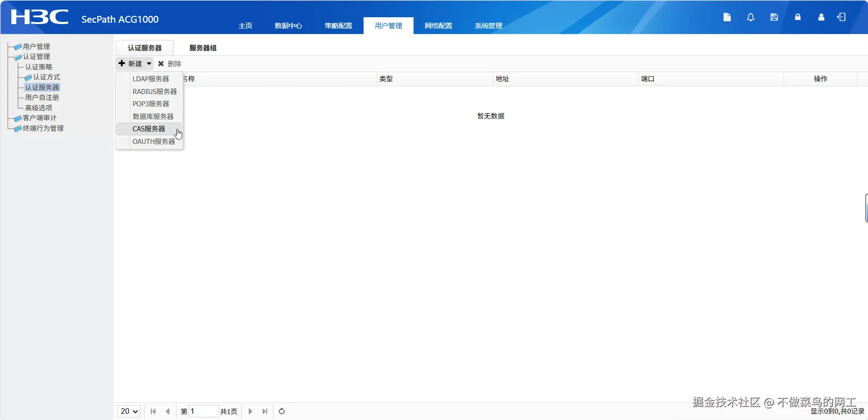
Task: Choose CAS服务器 from the menu
Action: click(149, 129)
